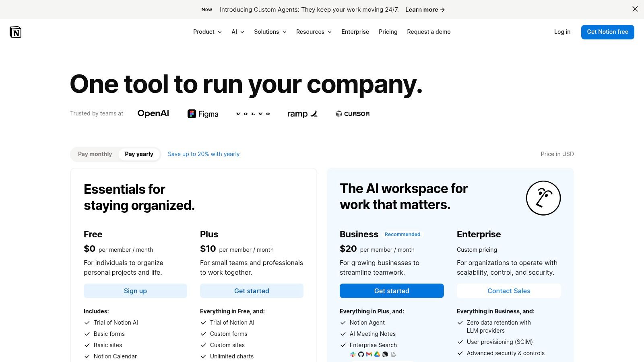Click the Notion logo in top left
Viewport: 644px width, 362px height.
[15, 32]
